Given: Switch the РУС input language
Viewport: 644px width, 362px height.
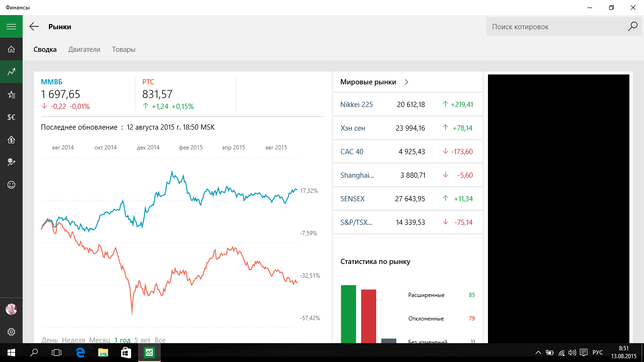Looking at the screenshot, I should (597, 353).
